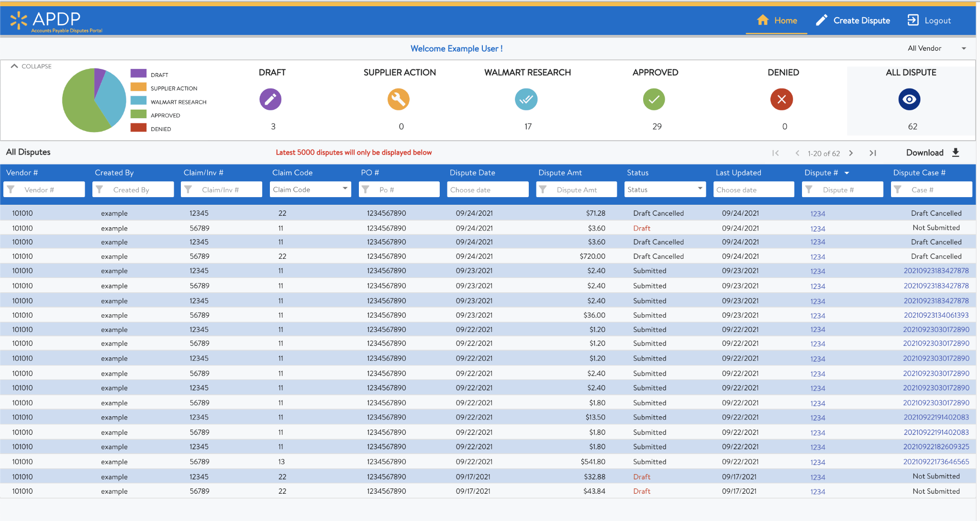Select the Walmart Research double-check icon
The height and width of the screenshot is (521, 980).
pyautogui.click(x=527, y=100)
